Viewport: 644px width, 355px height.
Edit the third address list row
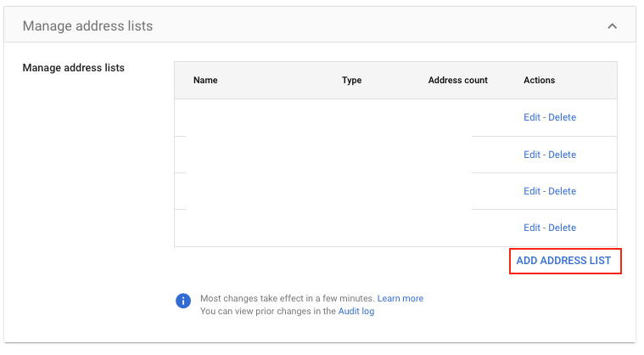tap(532, 191)
